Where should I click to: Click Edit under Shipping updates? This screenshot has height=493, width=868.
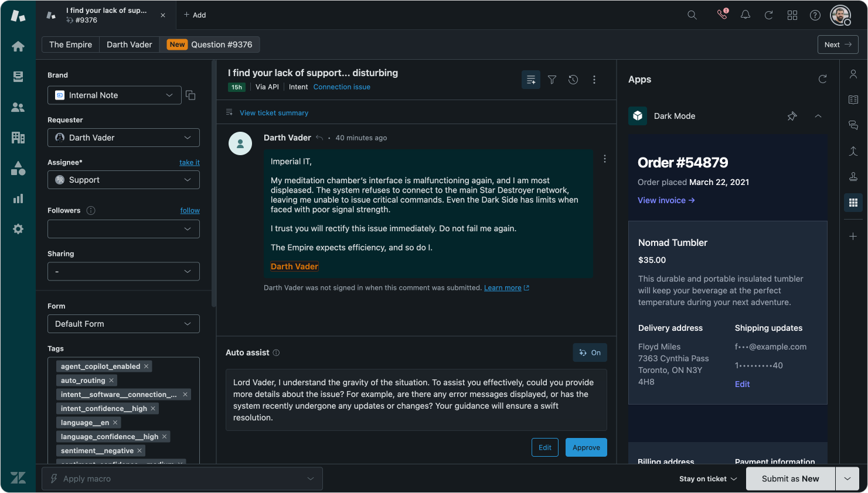743,384
